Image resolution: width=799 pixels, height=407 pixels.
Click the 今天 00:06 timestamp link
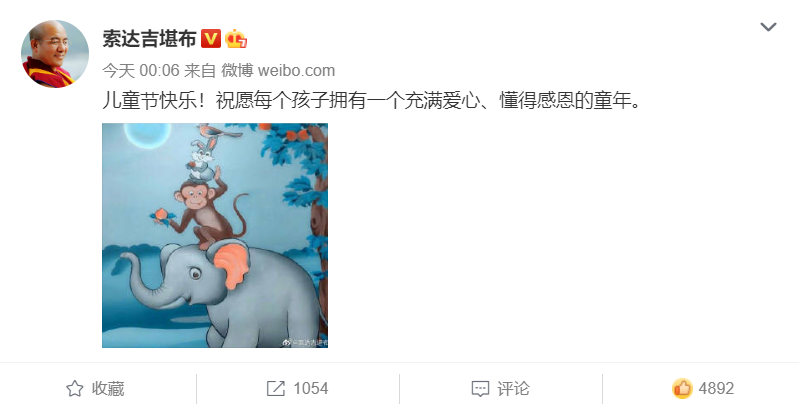click(x=141, y=70)
